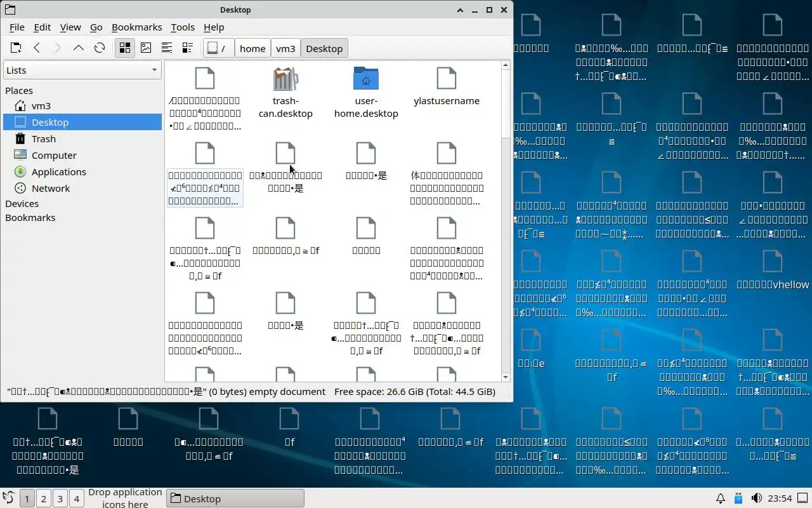The image size is (812, 508).
Task: Switch to detailed list view mode
Action: click(x=188, y=48)
